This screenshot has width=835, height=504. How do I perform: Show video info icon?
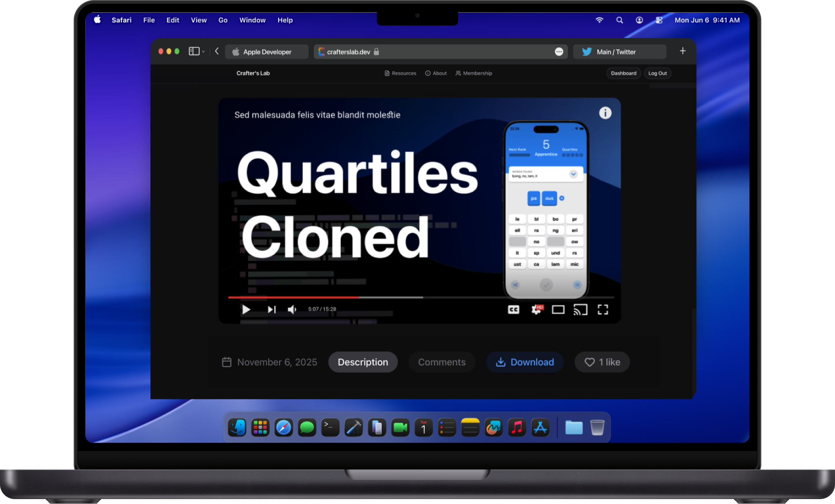(x=605, y=113)
